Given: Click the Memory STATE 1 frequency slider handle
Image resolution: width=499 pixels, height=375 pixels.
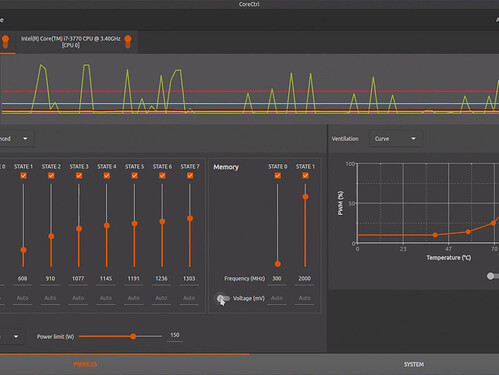Looking at the screenshot, I should pyautogui.click(x=305, y=197).
